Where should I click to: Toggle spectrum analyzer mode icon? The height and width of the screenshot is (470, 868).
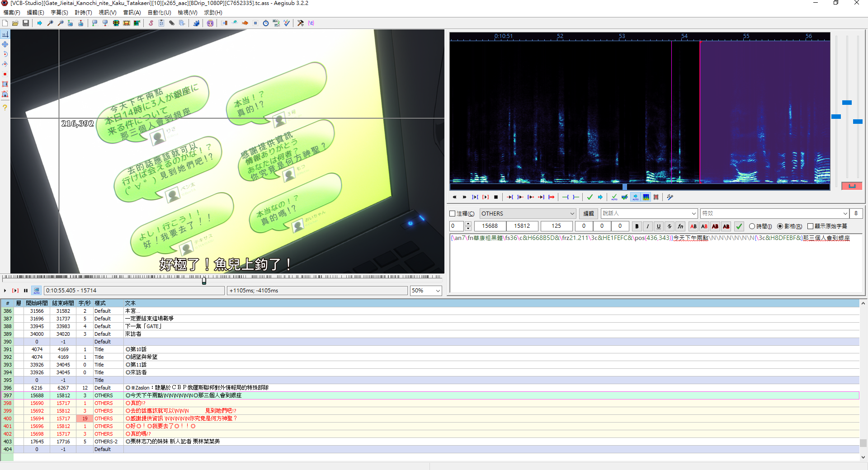[x=646, y=197]
